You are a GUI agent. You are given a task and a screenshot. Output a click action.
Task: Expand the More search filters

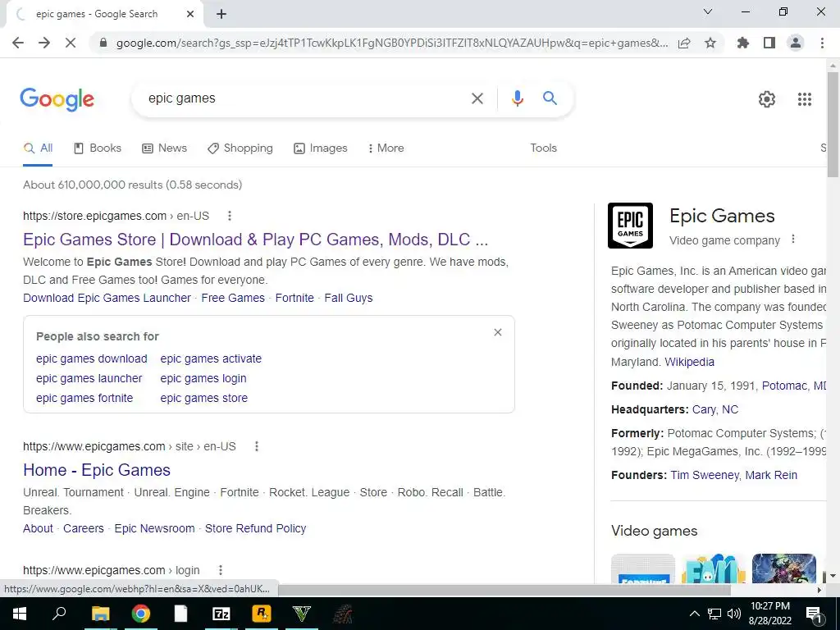386,148
